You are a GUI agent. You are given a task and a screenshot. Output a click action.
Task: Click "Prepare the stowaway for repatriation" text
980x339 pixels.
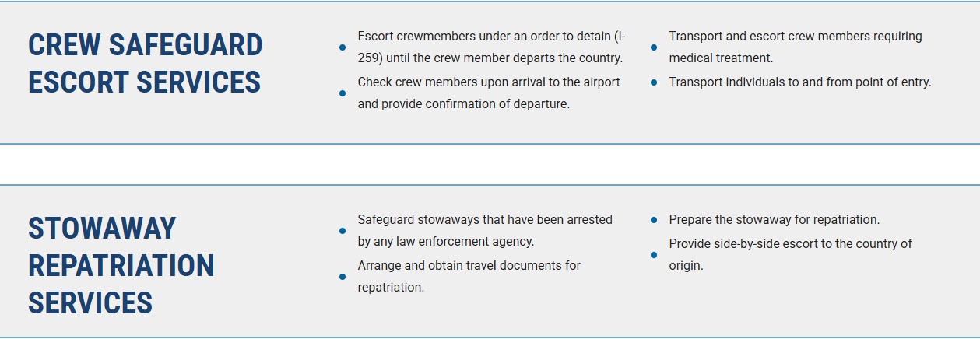tap(774, 220)
